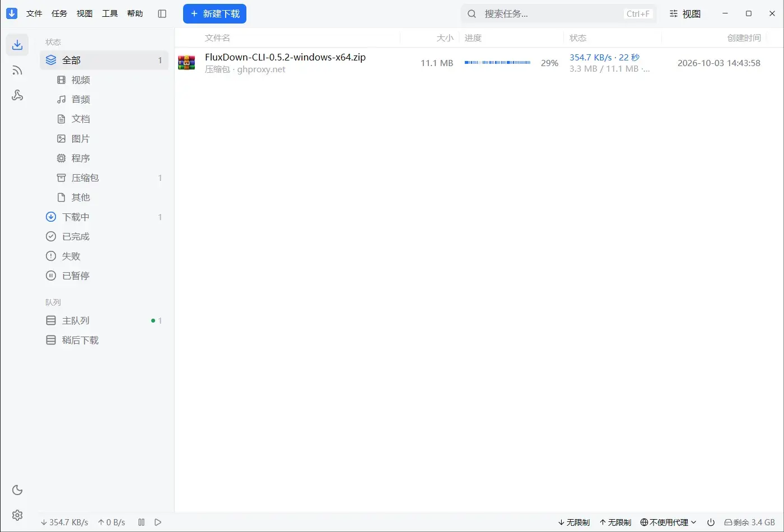784x532 pixels.
Task: Open the download speed limit 无限制 control
Action: tap(574, 522)
